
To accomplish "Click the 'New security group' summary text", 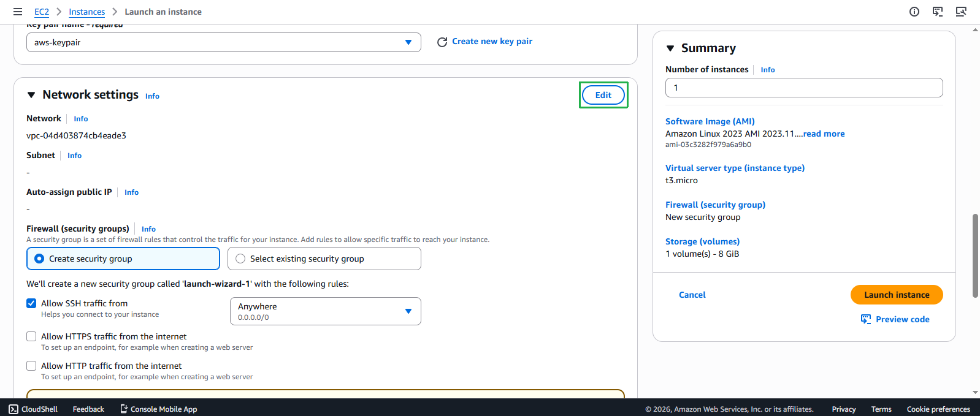I will [x=703, y=217].
